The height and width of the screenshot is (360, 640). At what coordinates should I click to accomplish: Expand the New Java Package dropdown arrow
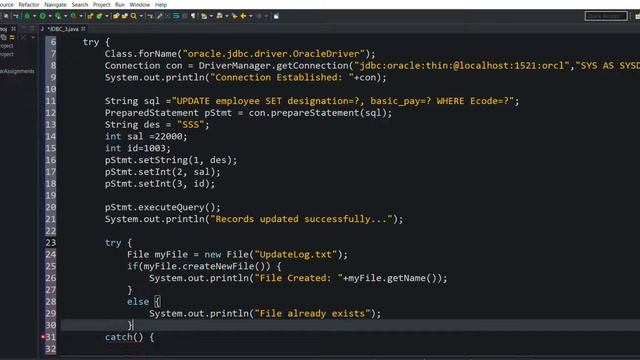coord(107,16)
